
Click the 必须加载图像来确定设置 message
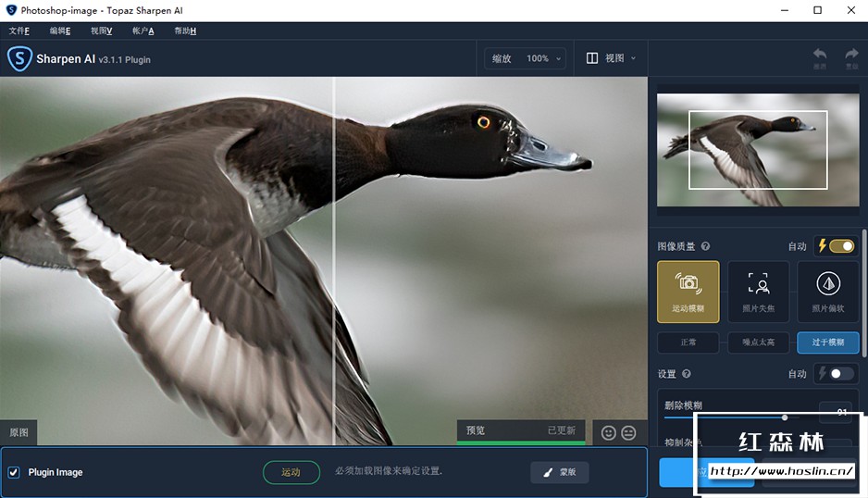[389, 471]
